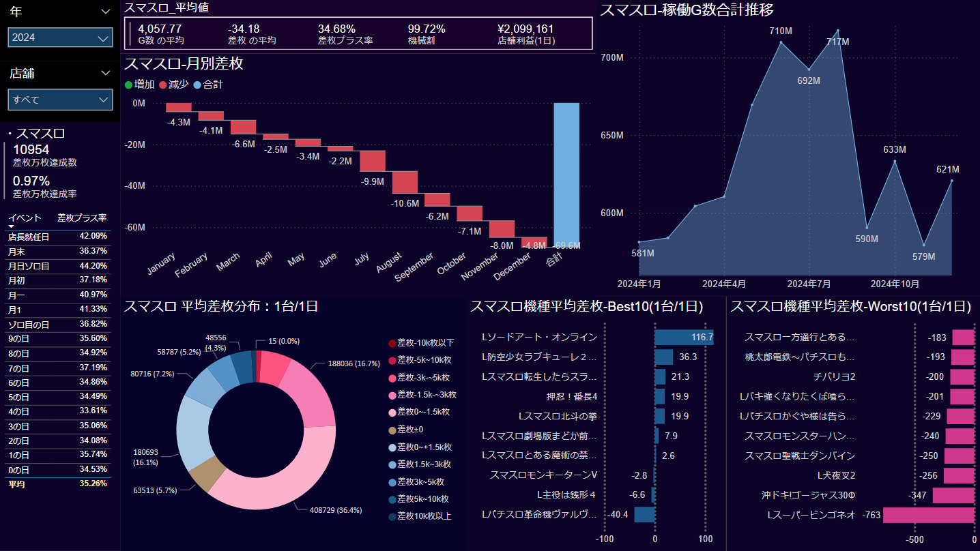Select the 差枚3k~5k枚 legend dot

392,481
